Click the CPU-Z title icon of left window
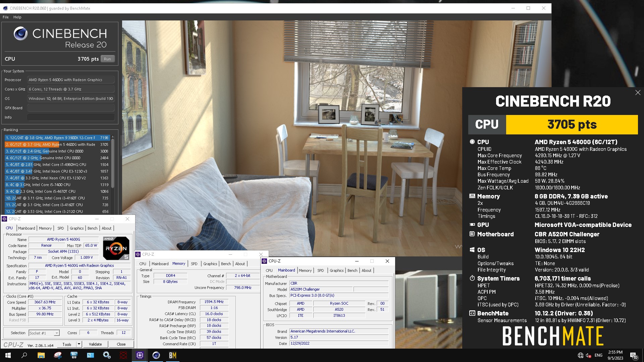Screen dimensions: 644x362 (x=4, y=219)
